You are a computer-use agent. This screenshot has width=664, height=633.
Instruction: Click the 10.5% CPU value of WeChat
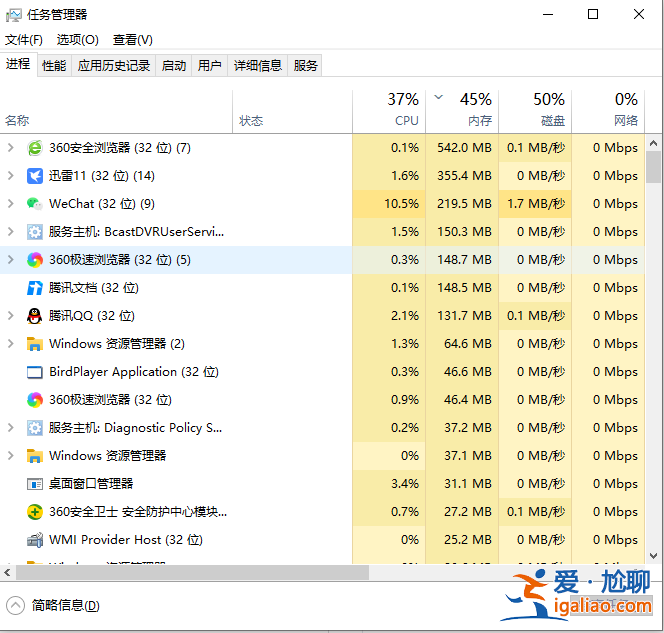pos(401,204)
